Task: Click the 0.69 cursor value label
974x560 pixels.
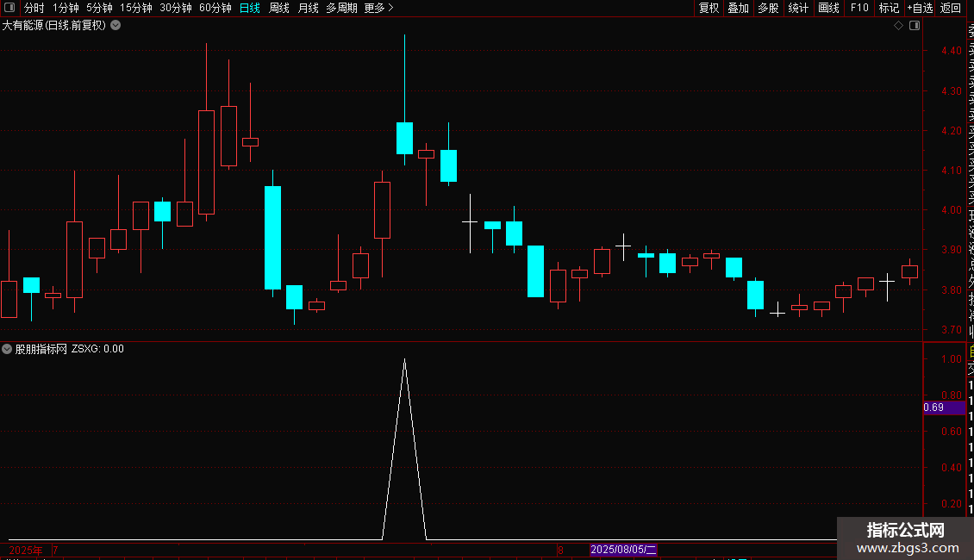Action: point(944,408)
